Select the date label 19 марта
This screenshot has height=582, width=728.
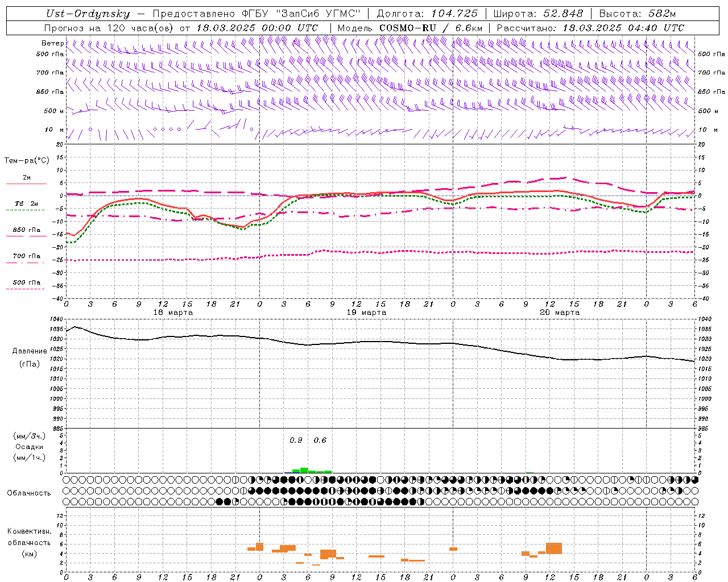366,313
